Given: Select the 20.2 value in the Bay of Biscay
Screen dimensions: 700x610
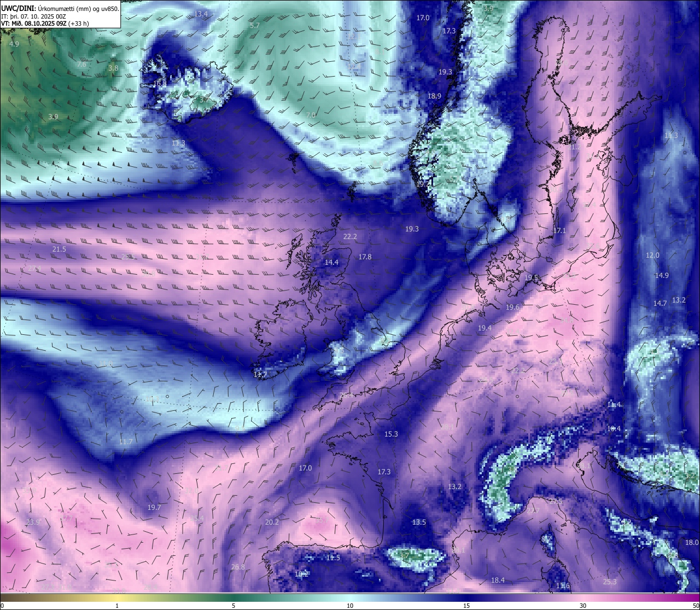Looking at the screenshot, I should [x=272, y=522].
